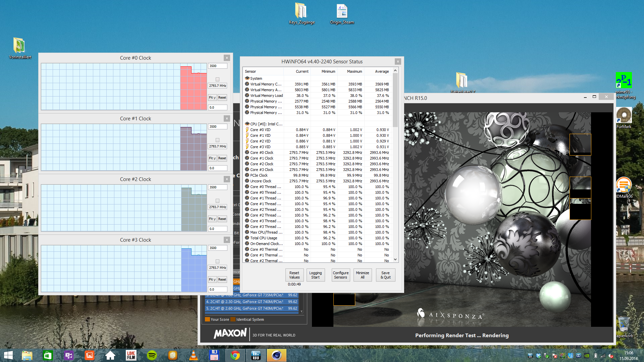This screenshot has width=644, height=362.
Task: Click the Maximum column header
Action: [x=354, y=71]
